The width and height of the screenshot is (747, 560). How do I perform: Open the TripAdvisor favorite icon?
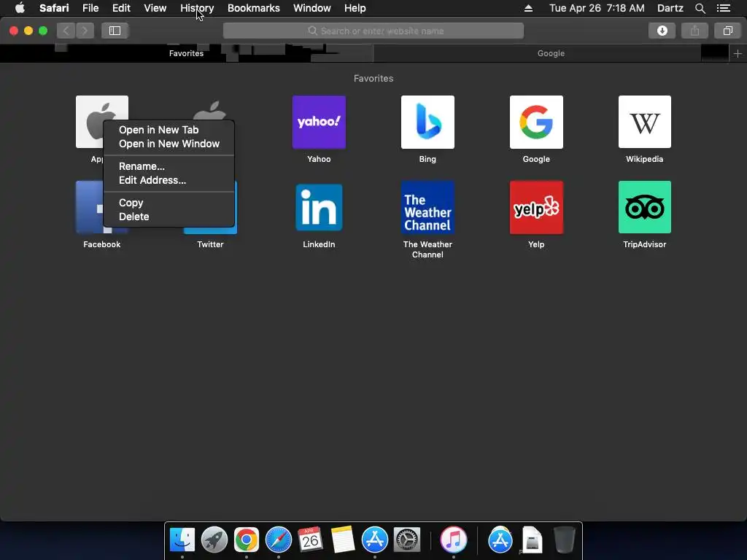[645, 207]
